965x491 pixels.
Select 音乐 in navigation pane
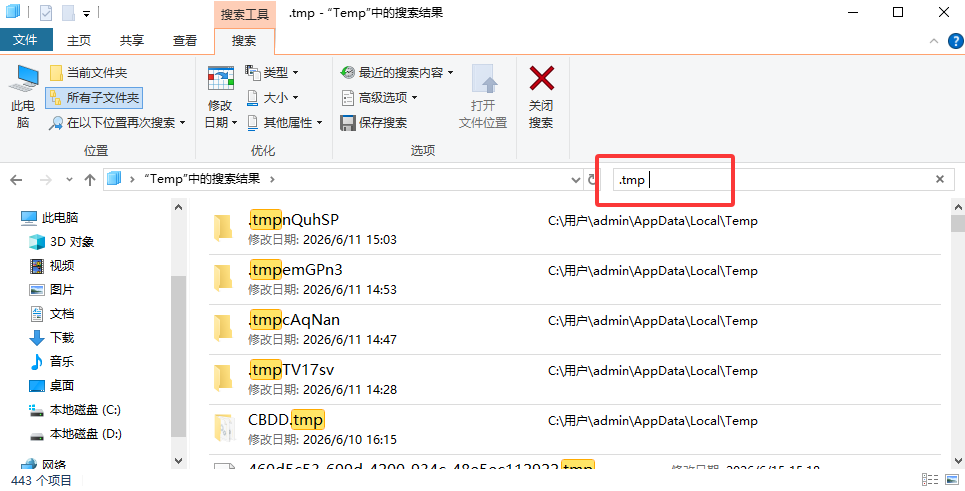coord(52,362)
